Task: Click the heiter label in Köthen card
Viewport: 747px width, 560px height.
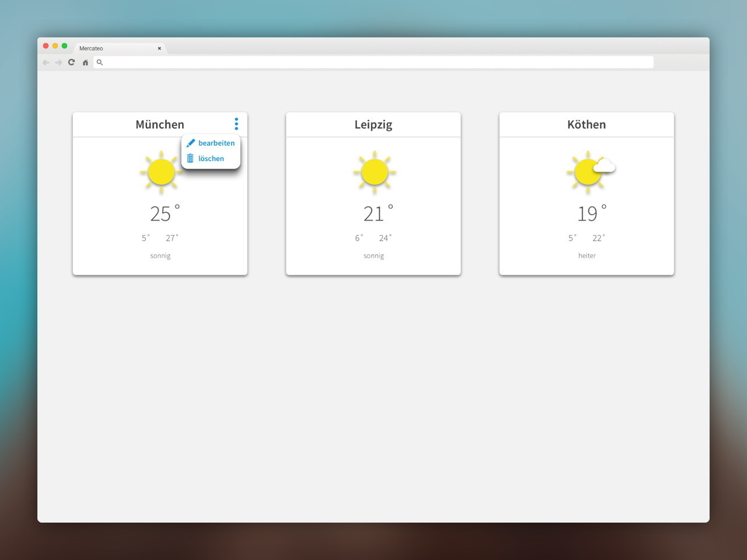Action: pyautogui.click(x=587, y=256)
